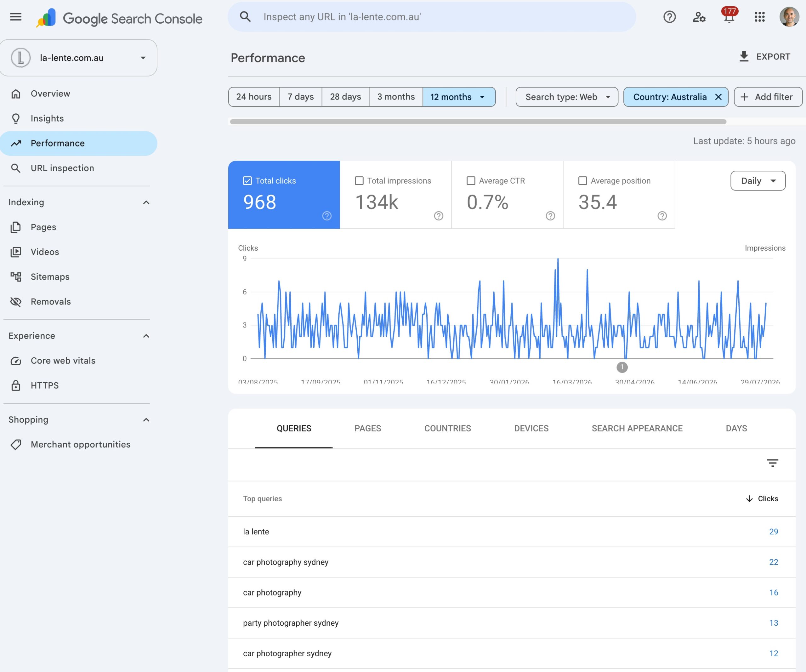Click the chart annotation marker labeled 1
This screenshot has height=672, width=806.
click(x=622, y=367)
